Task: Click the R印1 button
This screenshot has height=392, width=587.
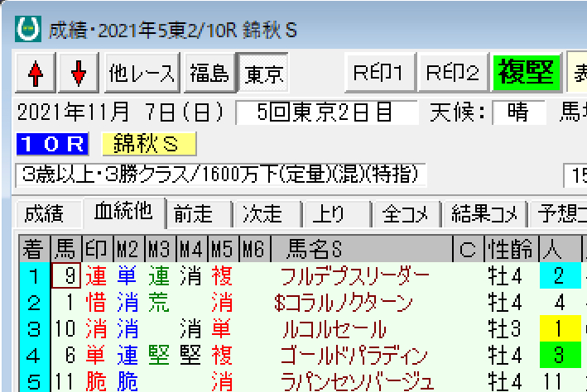Action: pyautogui.click(x=379, y=73)
